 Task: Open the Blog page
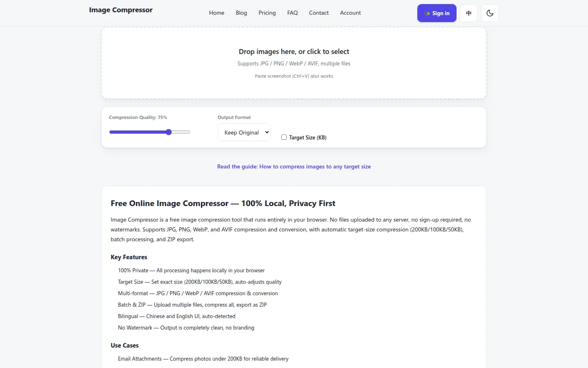pos(241,13)
